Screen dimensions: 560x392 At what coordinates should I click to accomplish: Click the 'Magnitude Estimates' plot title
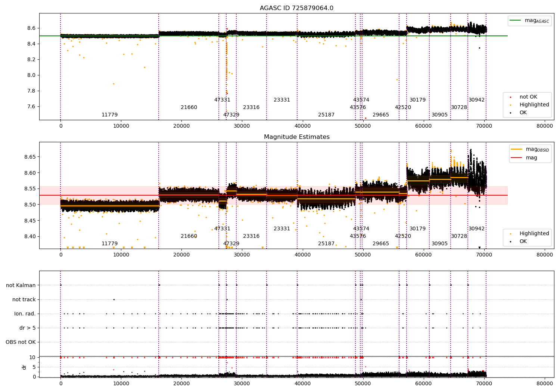[296, 137]
